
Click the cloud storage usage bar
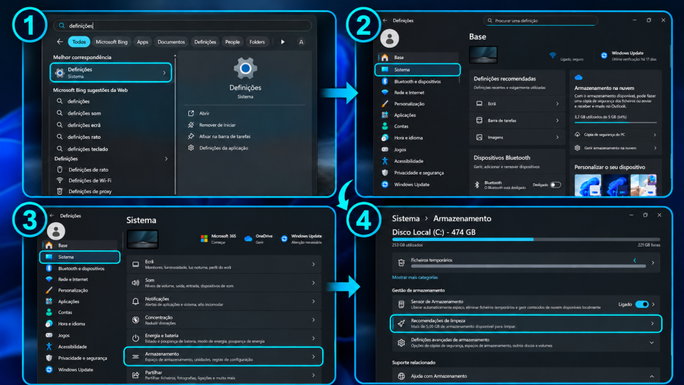coord(616,123)
